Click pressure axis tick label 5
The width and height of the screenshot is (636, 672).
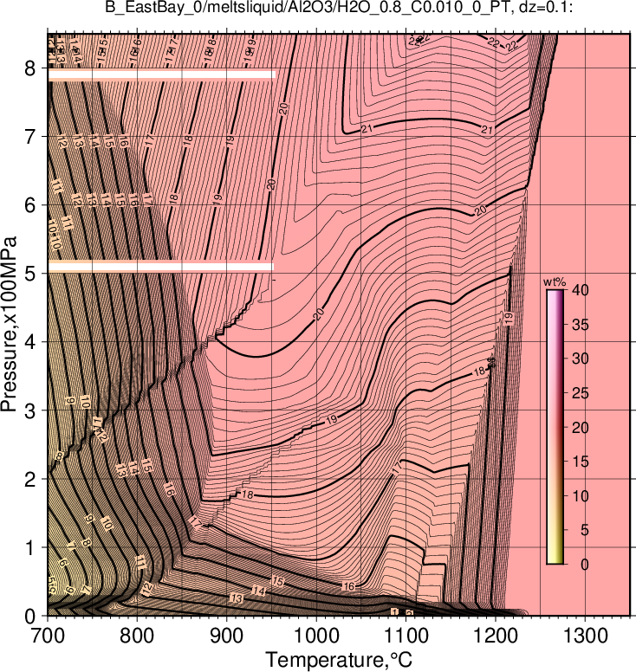click(x=30, y=274)
